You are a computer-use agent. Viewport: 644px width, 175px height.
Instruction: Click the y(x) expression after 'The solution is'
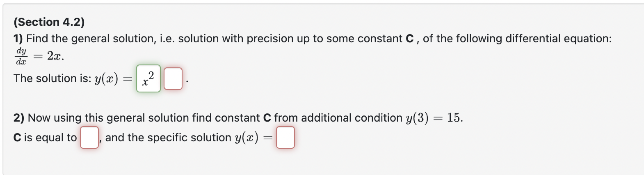click(x=106, y=78)
